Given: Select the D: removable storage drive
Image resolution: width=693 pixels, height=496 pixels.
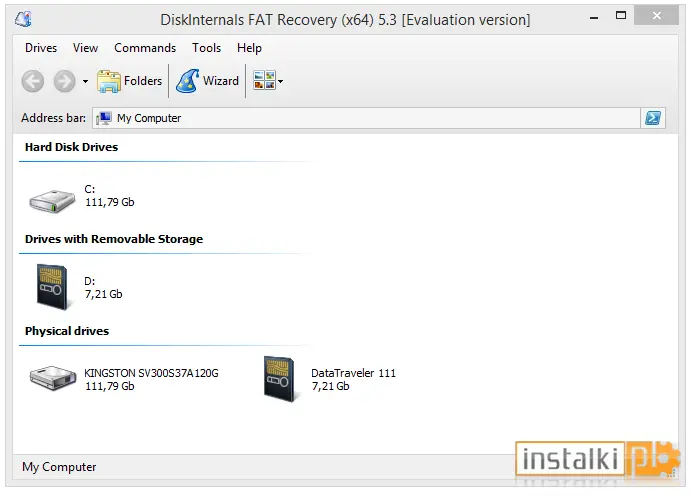Looking at the screenshot, I should click(x=79, y=287).
